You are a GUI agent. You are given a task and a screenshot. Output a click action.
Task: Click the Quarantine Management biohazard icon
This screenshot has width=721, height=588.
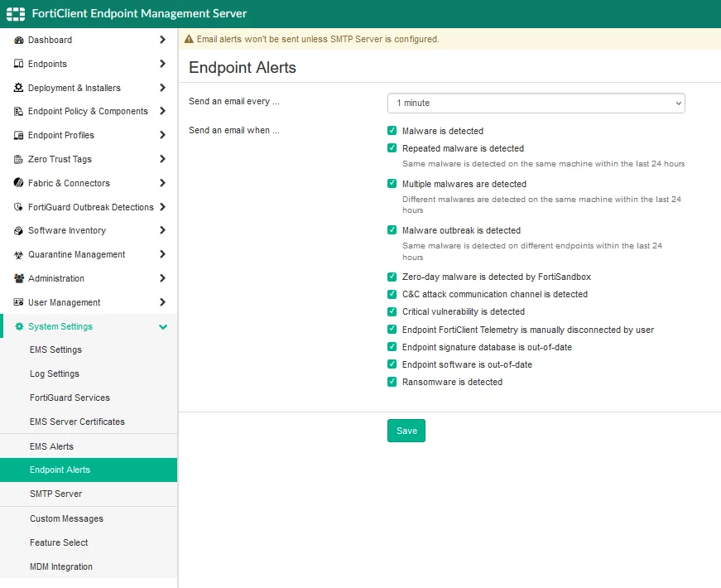18,254
